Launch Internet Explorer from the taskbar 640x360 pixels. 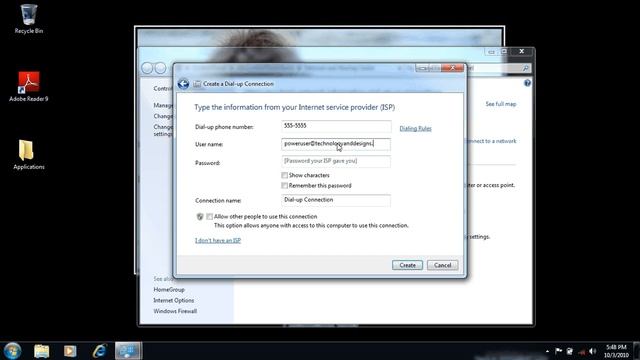click(x=99, y=351)
